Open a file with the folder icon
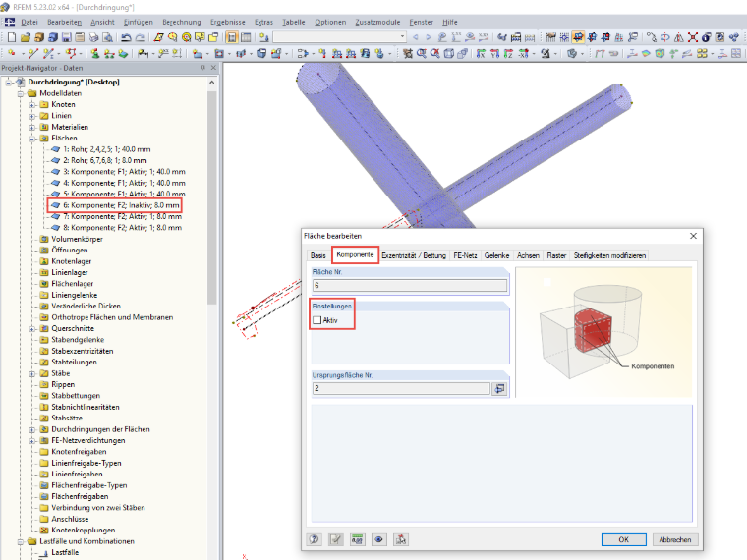The height and width of the screenshot is (560, 747). [26, 37]
